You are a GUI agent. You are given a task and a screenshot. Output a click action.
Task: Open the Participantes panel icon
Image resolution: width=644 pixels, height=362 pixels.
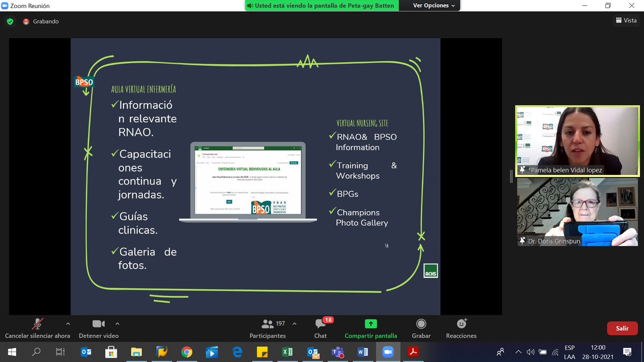tap(267, 324)
